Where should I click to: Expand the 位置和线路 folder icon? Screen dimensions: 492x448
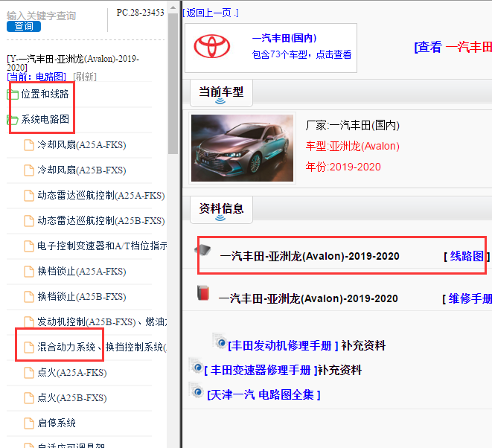pyautogui.click(x=13, y=94)
